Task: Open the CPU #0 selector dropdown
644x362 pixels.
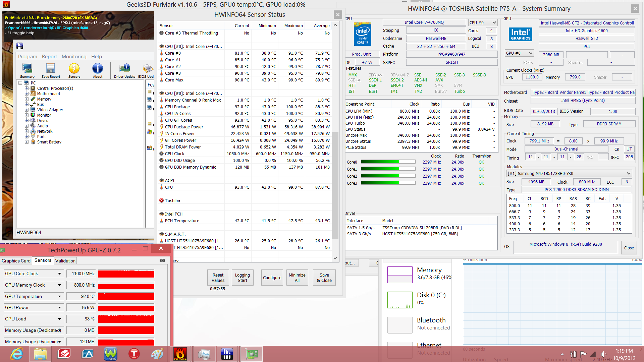Action: (x=482, y=22)
